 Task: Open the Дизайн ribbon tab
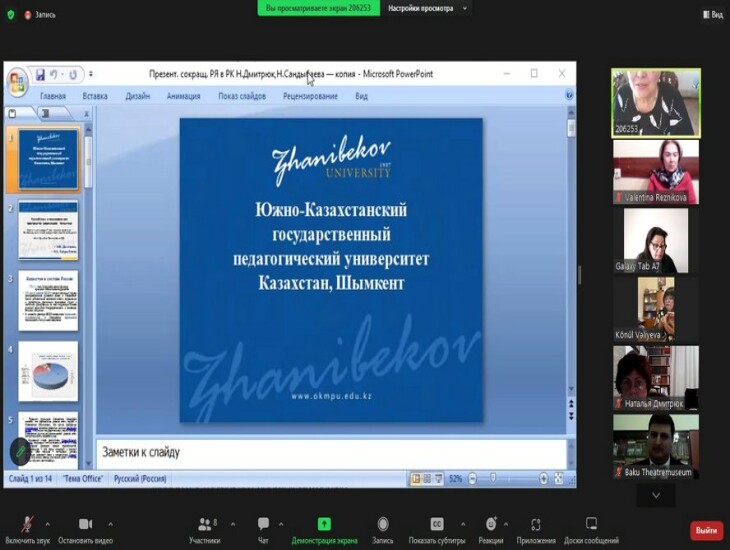coord(138,96)
